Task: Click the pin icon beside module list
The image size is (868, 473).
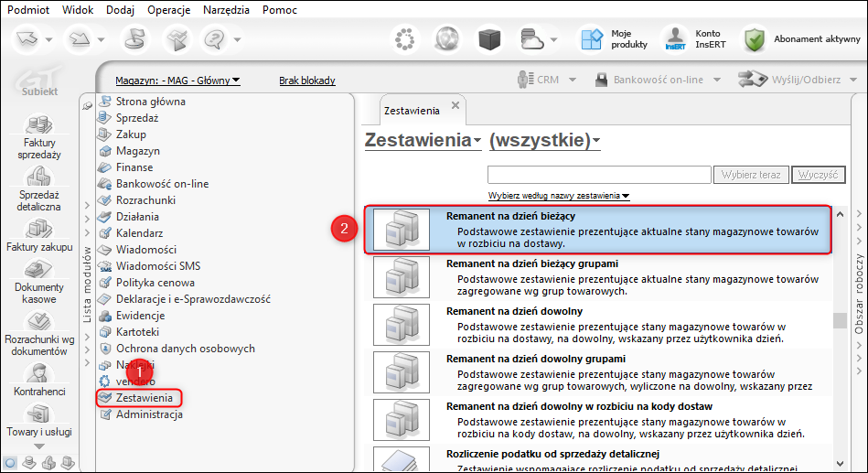Action: (x=88, y=105)
